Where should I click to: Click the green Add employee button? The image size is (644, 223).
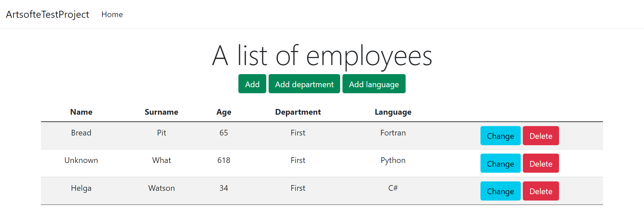(252, 84)
